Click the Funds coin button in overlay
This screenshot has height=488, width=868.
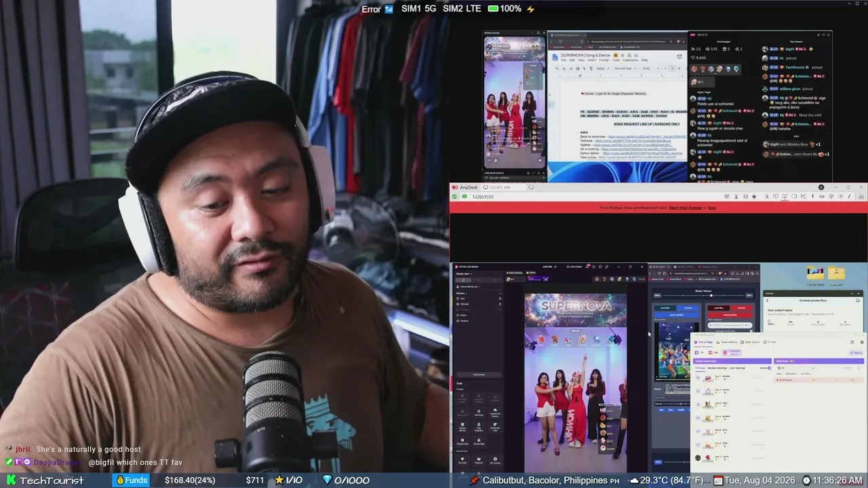click(x=132, y=480)
